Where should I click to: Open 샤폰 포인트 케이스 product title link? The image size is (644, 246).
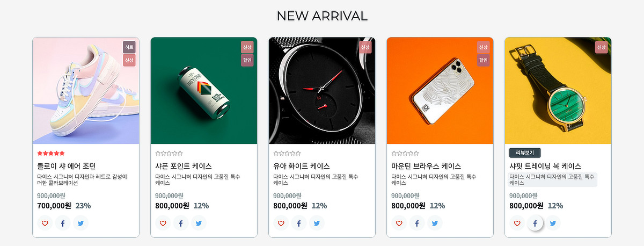pyautogui.click(x=184, y=166)
